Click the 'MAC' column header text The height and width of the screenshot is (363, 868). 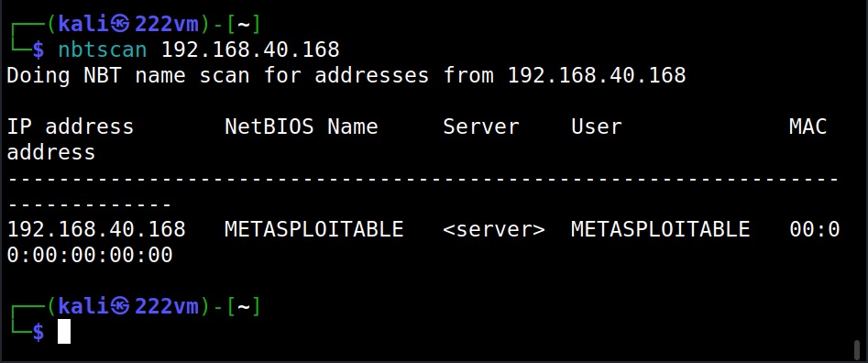808,126
